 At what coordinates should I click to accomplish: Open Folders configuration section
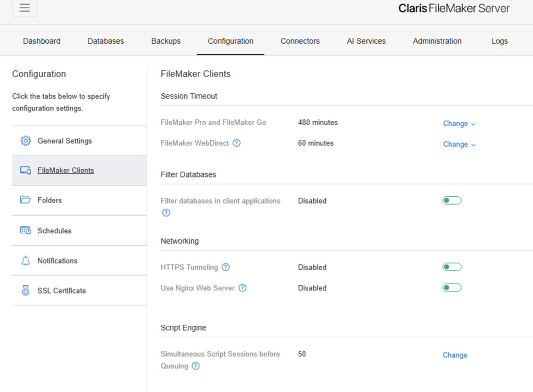[x=80, y=200]
